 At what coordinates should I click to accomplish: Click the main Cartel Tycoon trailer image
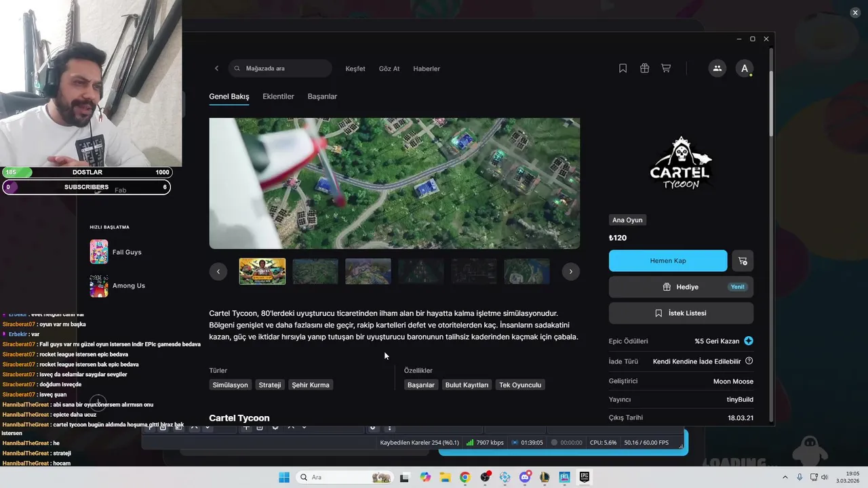click(395, 184)
